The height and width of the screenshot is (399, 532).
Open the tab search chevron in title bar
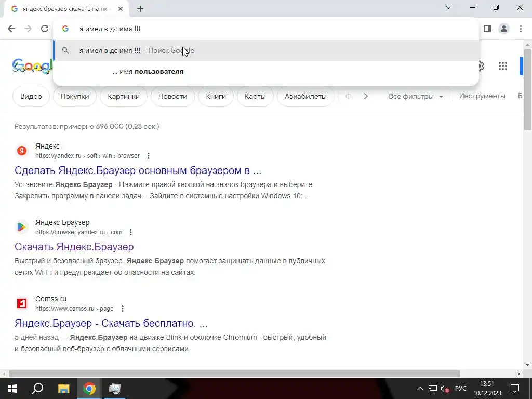point(448,7)
